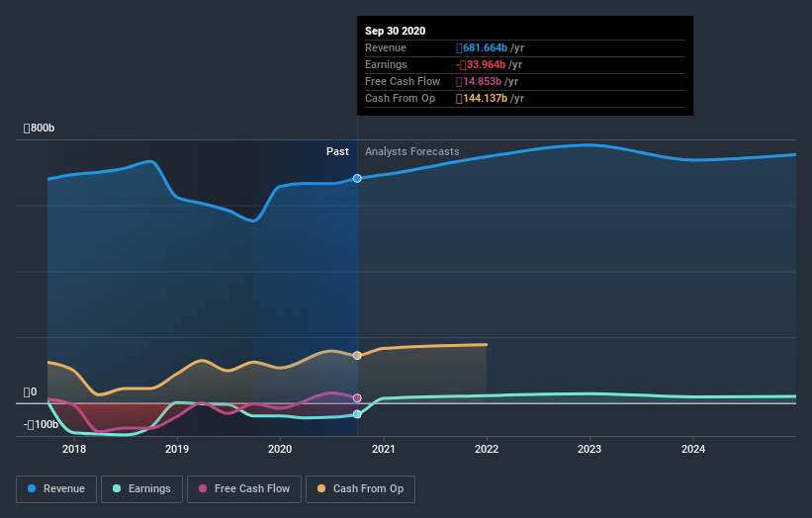Viewport: 812px width, 518px height.
Task: Click the 33.964b earnings value in tooltip
Action: 481,64
